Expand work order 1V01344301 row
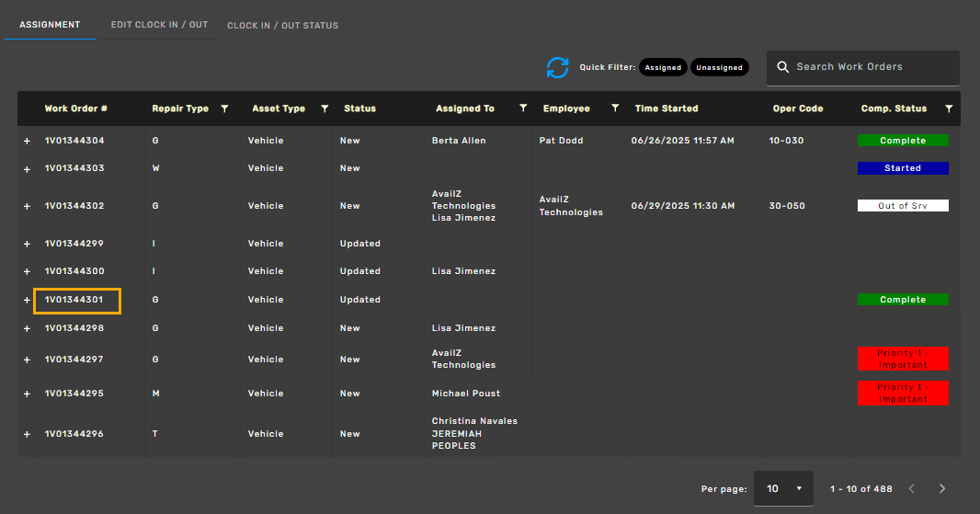The width and height of the screenshot is (980, 514). tap(27, 300)
